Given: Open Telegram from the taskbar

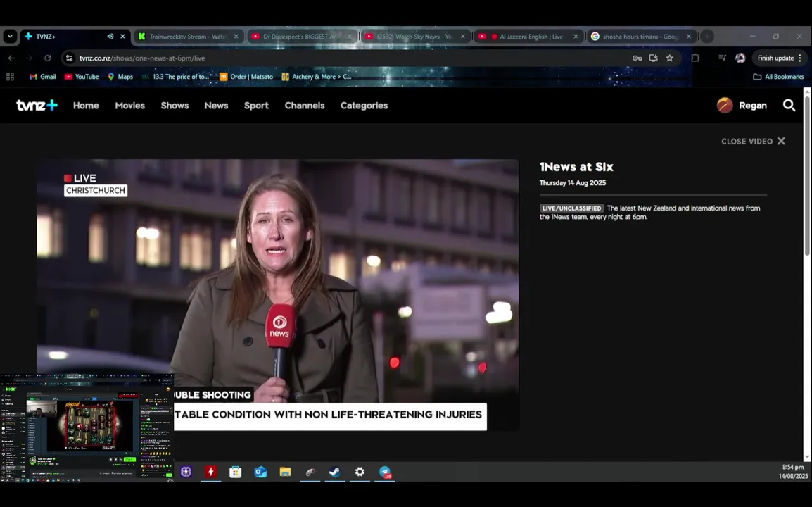Looking at the screenshot, I should pyautogui.click(x=385, y=472).
